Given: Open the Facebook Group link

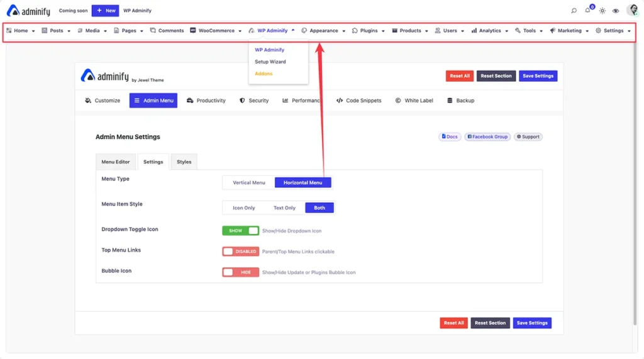Looking at the screenshot, I should (x=487, y=137).
